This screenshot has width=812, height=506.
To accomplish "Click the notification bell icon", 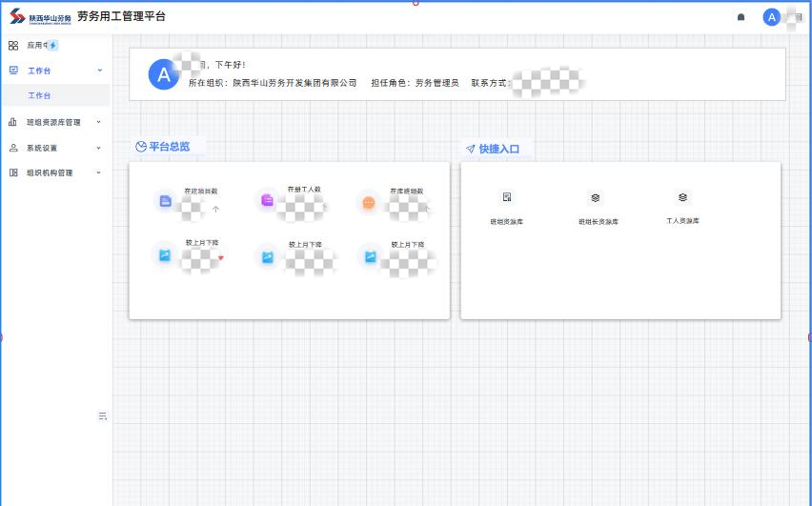I will (741, 17).
